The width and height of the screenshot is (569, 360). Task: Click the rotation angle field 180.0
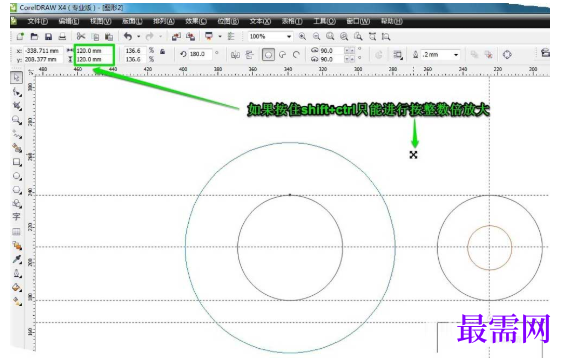tap(200, 54)
